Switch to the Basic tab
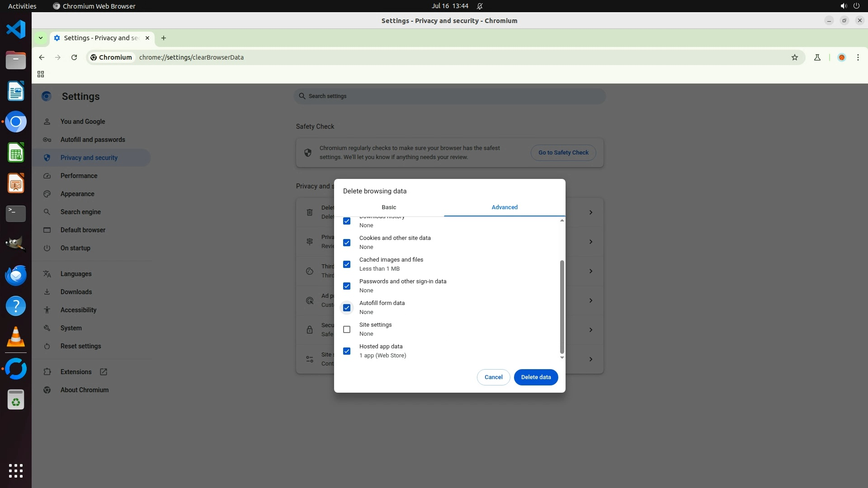Image resolution: width=868 pixels, height=488 pixels. point(389,207)
